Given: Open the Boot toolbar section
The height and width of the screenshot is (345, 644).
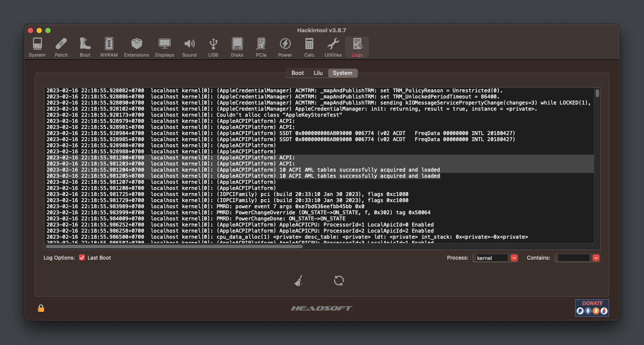Looking at the screenshot, I should (85, 47).
